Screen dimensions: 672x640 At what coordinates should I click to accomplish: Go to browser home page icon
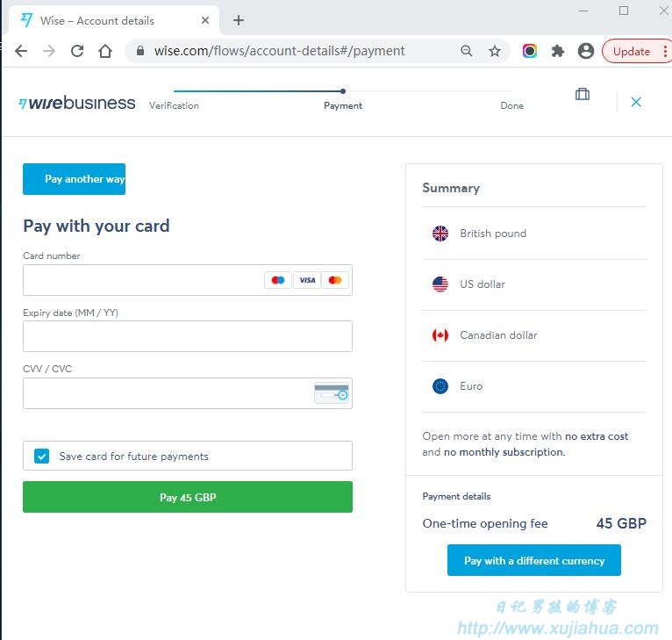[x=105, y=51]
